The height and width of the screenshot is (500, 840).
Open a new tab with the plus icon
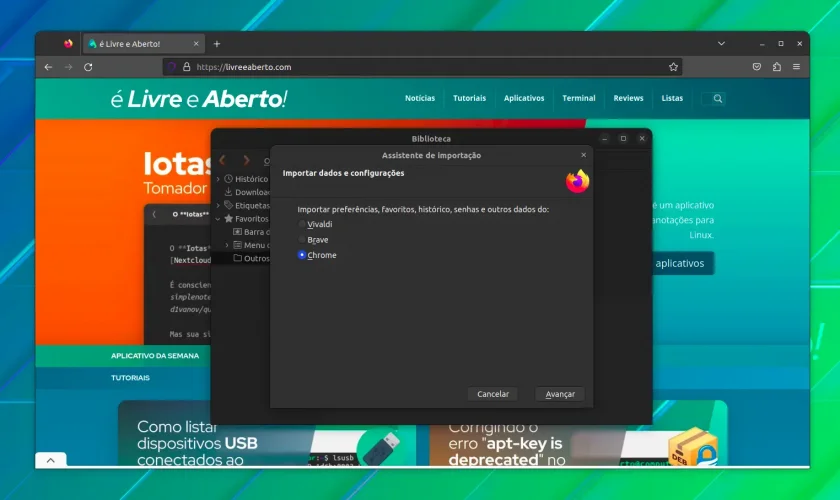click(217, 44)
